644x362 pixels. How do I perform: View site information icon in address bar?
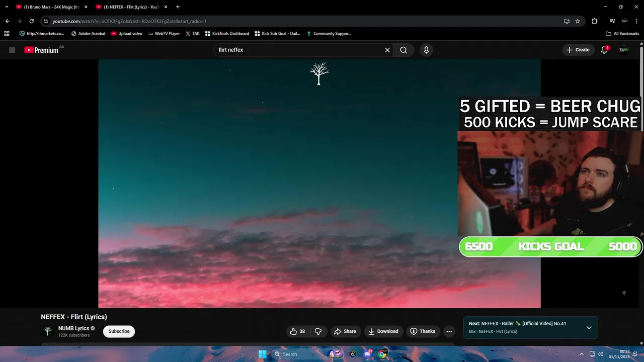pyautogui.click(x=46, y=21)
